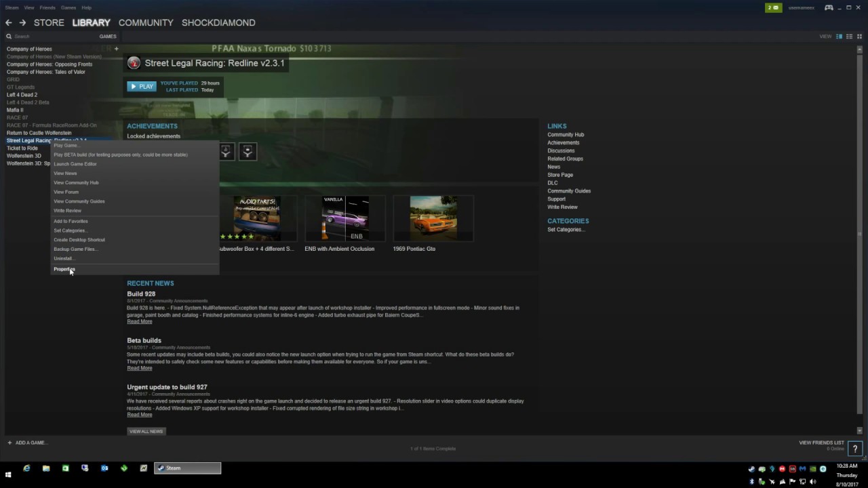Click the Street Legal Racing game logo

pos(134,63)
